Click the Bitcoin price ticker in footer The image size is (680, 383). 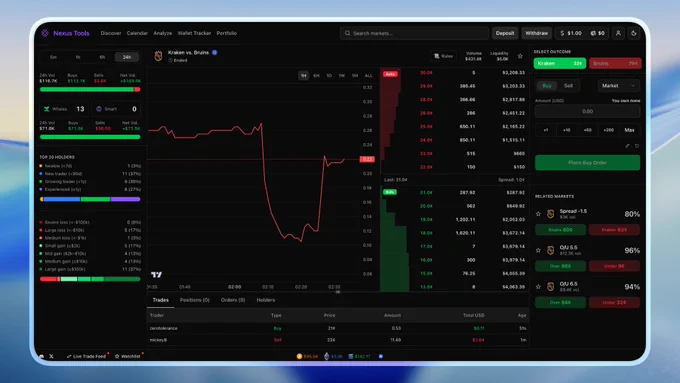coord(307,356)
